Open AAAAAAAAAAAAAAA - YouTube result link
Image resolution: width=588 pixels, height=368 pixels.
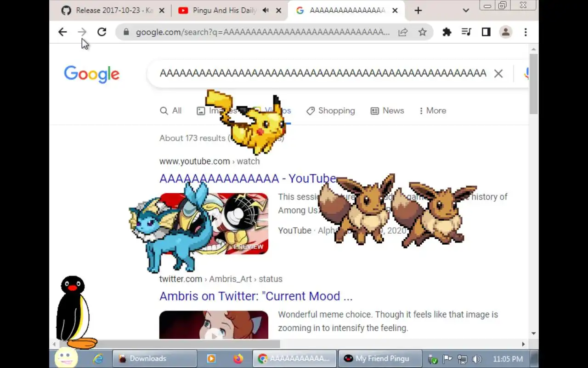pyautogui.click(x=248, y=178)
